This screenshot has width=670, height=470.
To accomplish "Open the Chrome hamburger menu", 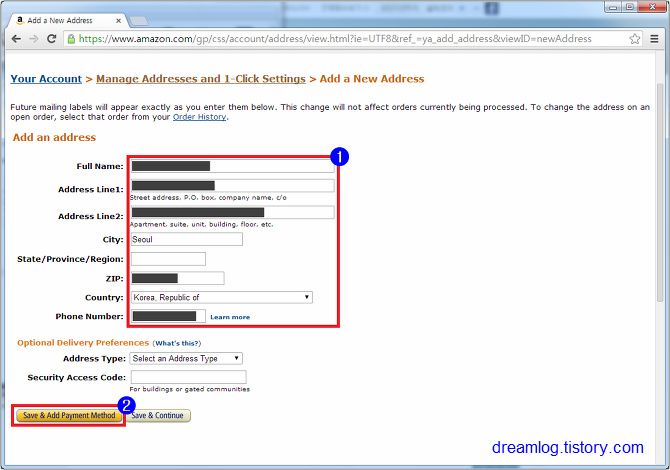I will coord(654,39).
